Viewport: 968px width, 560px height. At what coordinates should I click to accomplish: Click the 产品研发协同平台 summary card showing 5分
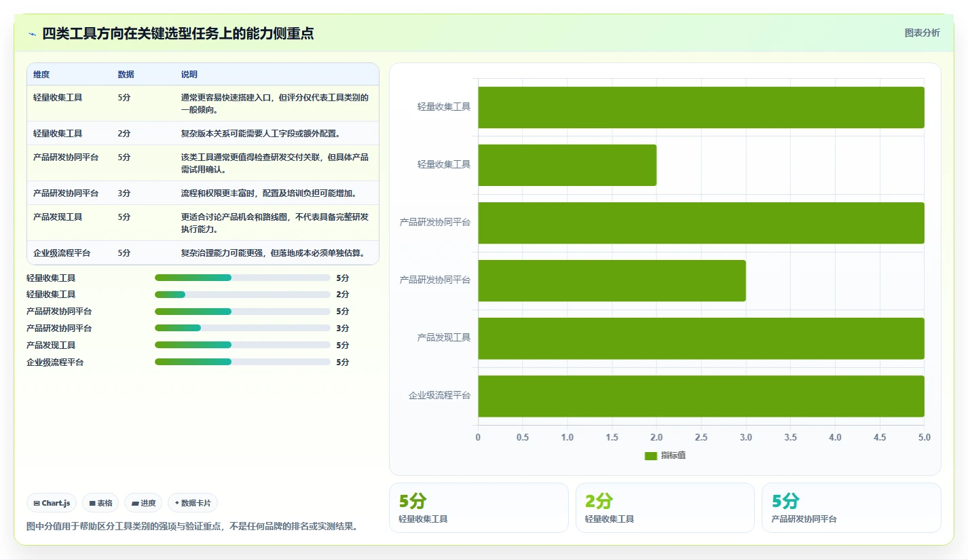pyautogui.click(x=851, y=508)
